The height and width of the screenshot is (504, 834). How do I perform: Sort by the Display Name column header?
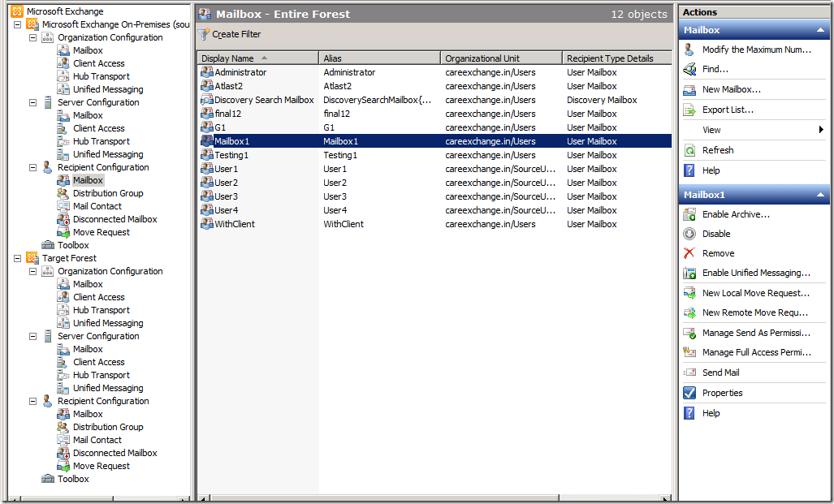(258, 58)
